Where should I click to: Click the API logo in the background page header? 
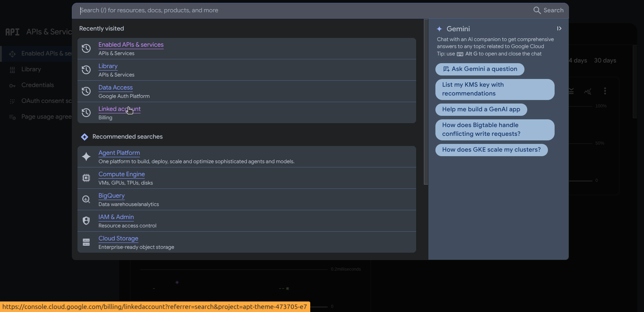[x=12, y=32]
